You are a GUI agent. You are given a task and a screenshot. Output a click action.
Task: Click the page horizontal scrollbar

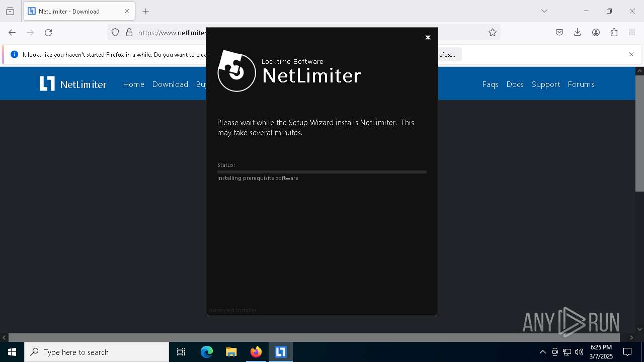[314, 338]
